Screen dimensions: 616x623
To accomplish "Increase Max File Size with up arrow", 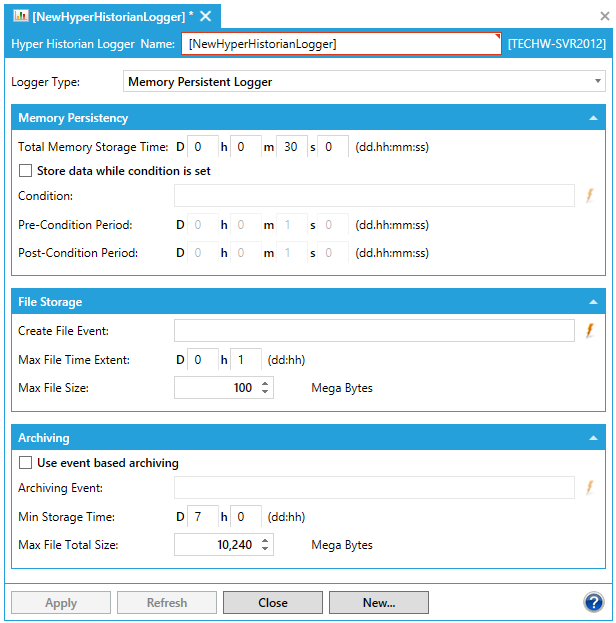I will [265, 383].
